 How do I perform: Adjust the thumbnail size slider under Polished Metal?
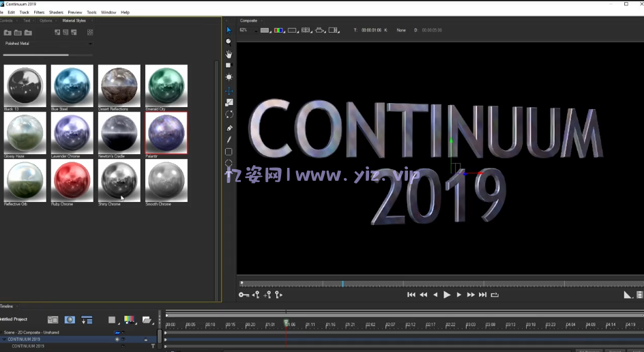[48, 55]
